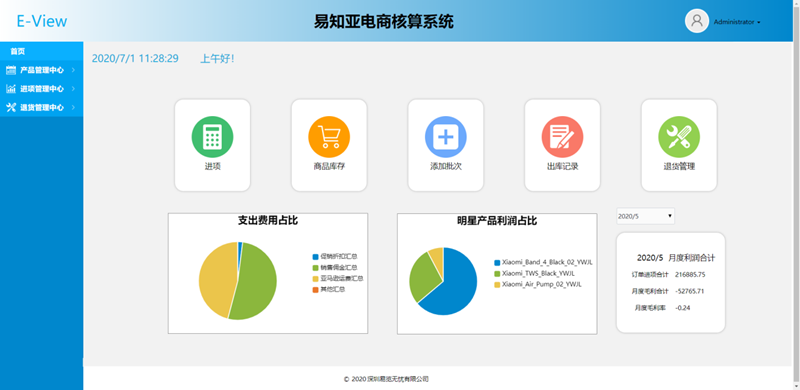Click the -0.24 gross margin value
The height and width of the screenshot is (390, 800).
tap(683, 308)
